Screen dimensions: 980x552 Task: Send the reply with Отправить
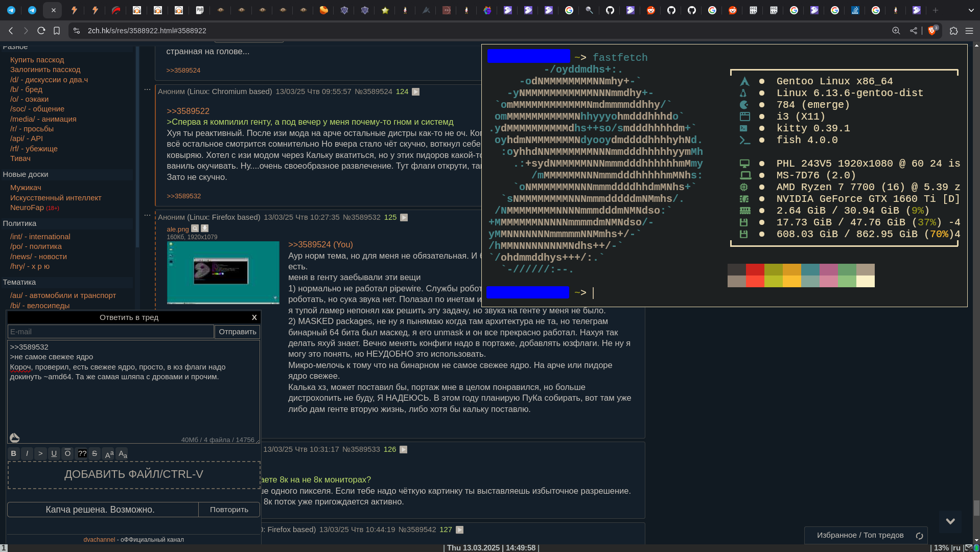click(x=238, y=332)
